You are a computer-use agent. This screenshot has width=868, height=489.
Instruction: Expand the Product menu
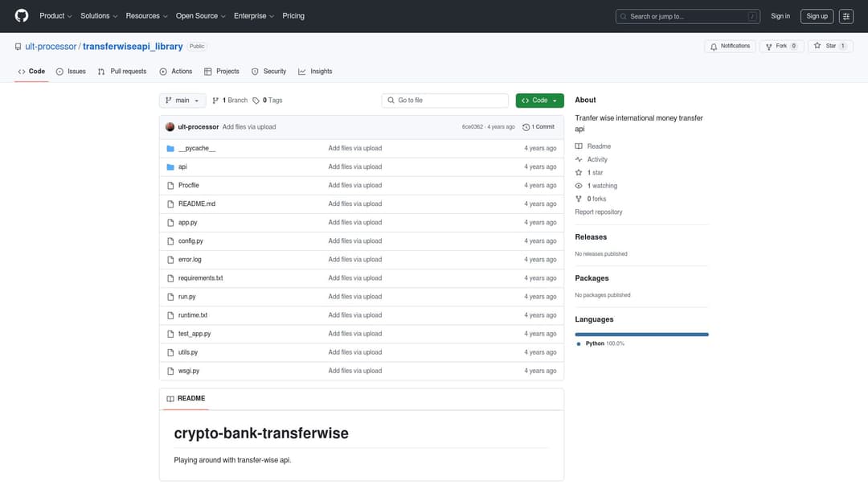tap(55, 16)
